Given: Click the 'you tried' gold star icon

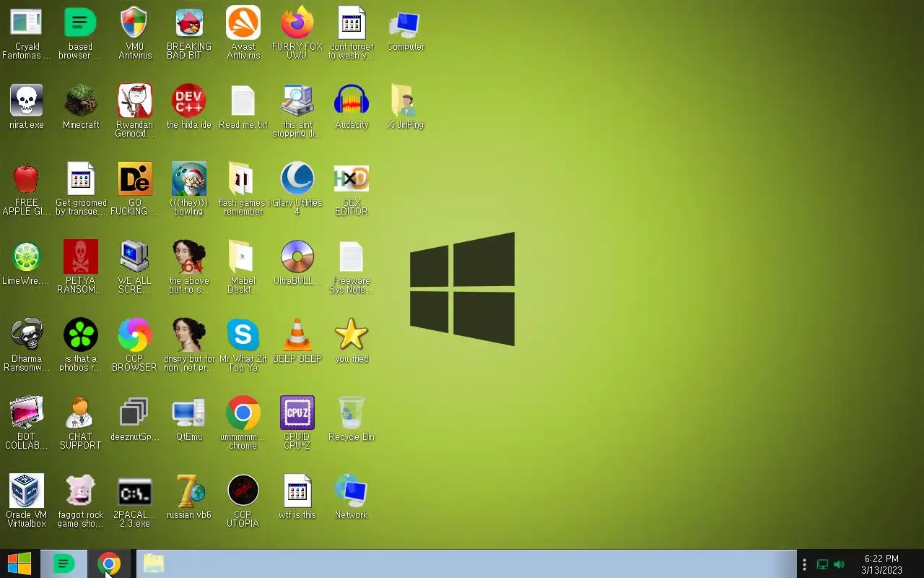Looking at the screenshot, I should point(352,335).
